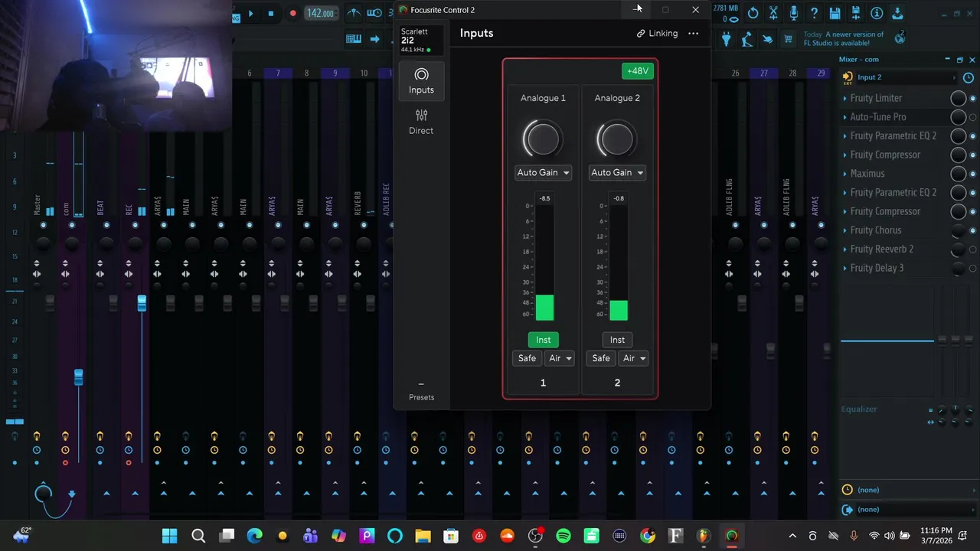The width and height of the screenshot is (980, 551).
Task: Click the FL Studio stop button
Action: point(270,13)
